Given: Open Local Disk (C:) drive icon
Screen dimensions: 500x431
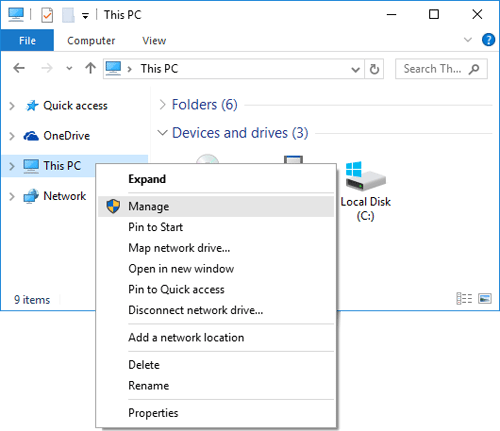Looking at the screenshot, I should coord(366,191).
